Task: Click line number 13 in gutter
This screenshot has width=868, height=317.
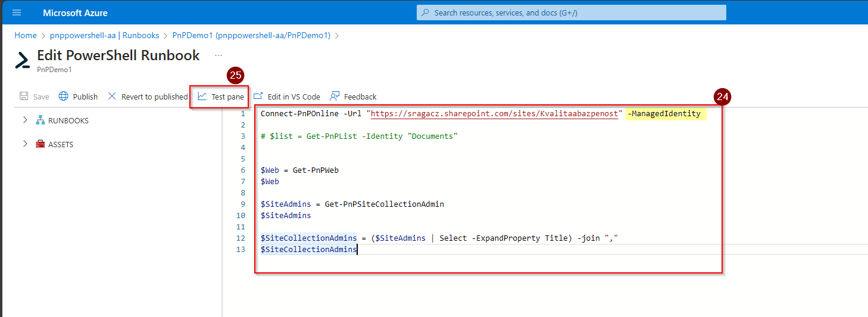Action: (x=241, y=249)
